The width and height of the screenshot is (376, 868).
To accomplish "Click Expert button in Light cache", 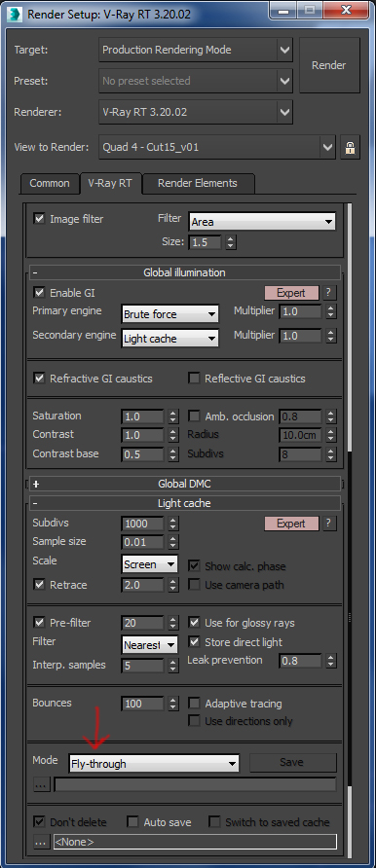I will pos(292,524).
